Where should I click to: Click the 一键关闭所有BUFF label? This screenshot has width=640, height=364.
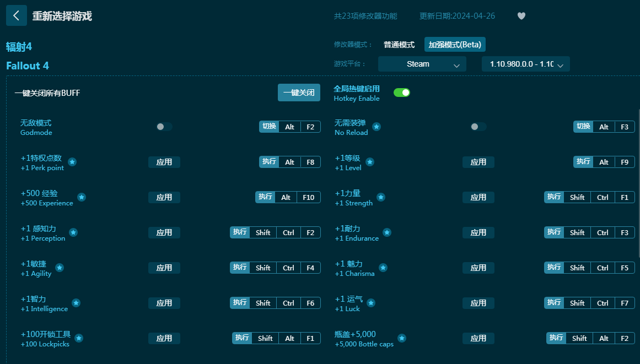coord(47,93)
